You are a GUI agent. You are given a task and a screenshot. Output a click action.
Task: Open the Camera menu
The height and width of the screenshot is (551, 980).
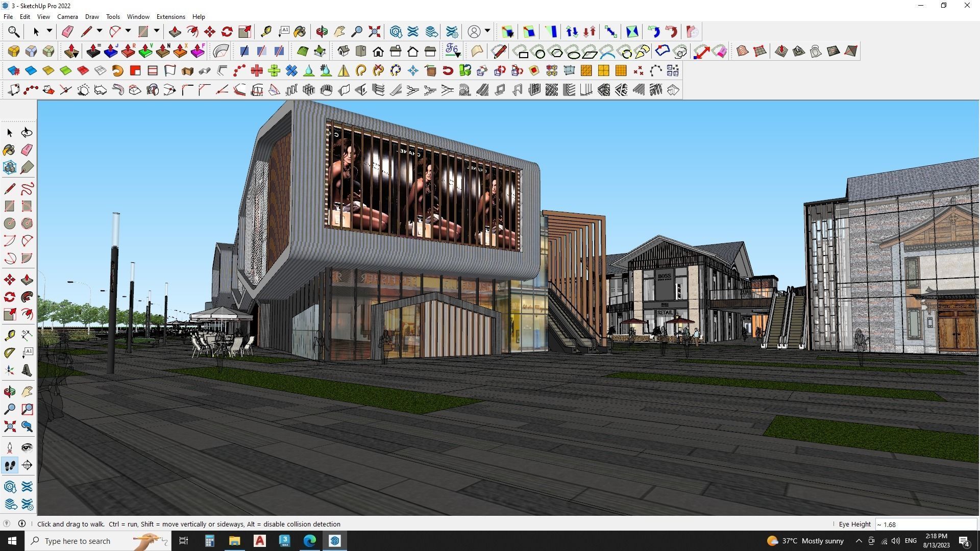[x=67, y=17]
